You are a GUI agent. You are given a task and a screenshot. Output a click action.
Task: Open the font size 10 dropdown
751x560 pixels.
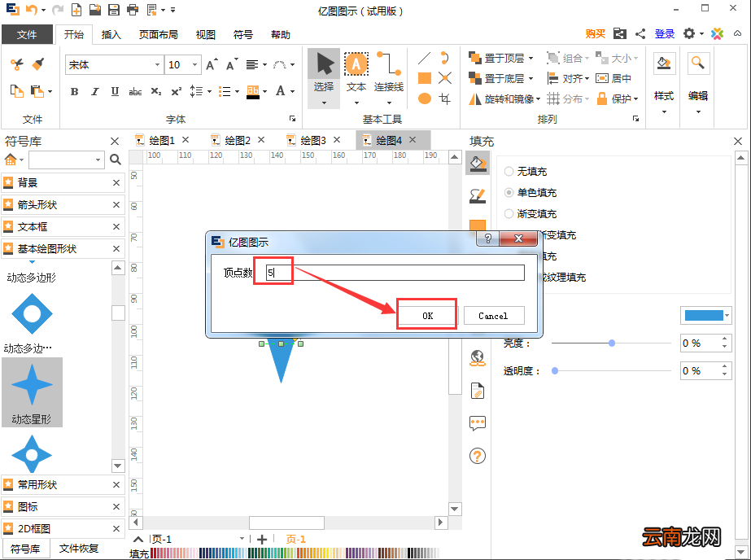click(195, 64)
